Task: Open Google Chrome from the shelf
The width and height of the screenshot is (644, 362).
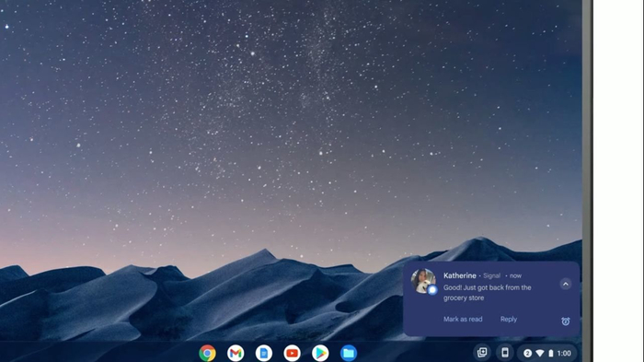Action: 207,353
